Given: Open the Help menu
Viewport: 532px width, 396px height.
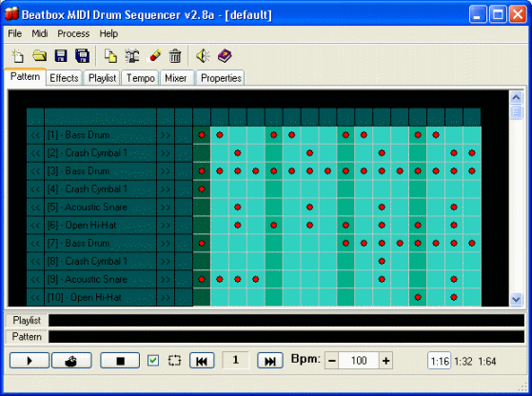Looking at the screenshot, I should (108, 33).
